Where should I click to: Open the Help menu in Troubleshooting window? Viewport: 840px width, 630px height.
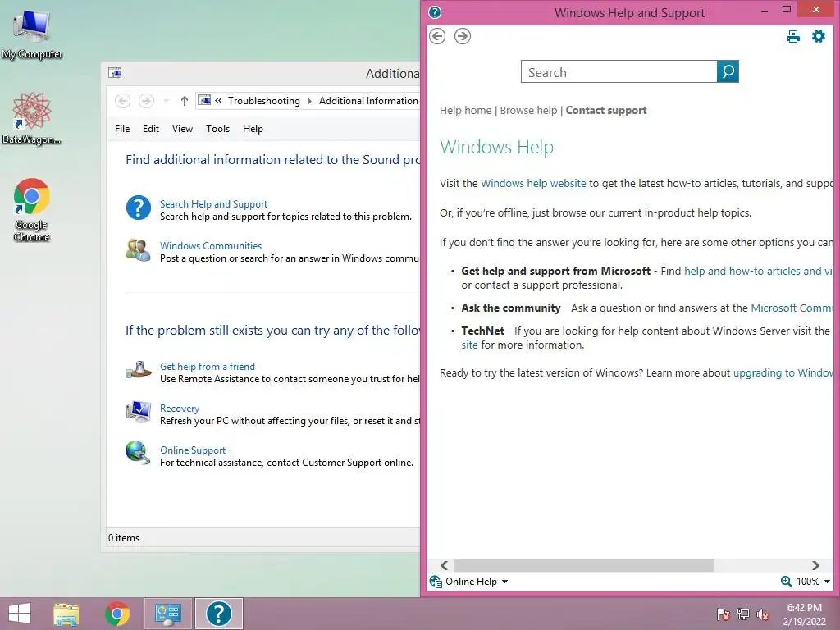(253, 129)
